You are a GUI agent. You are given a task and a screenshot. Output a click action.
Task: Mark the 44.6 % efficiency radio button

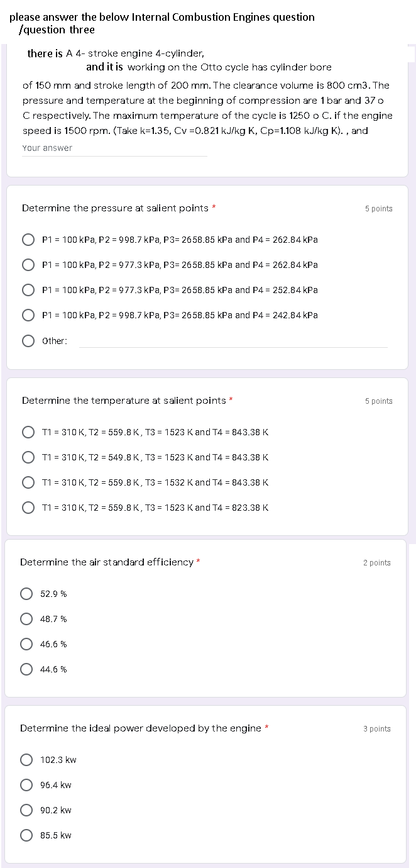tap(26, 669)
